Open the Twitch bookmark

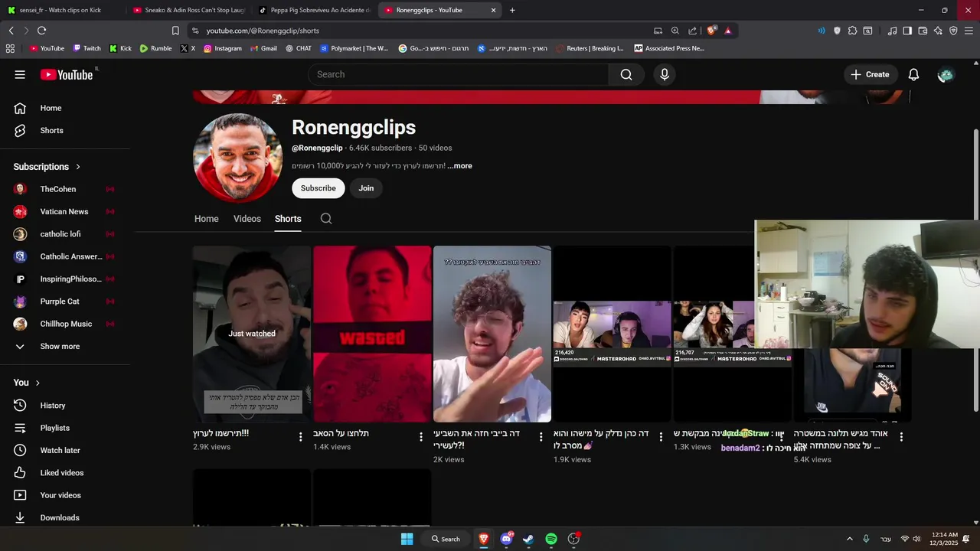(87, 48)
